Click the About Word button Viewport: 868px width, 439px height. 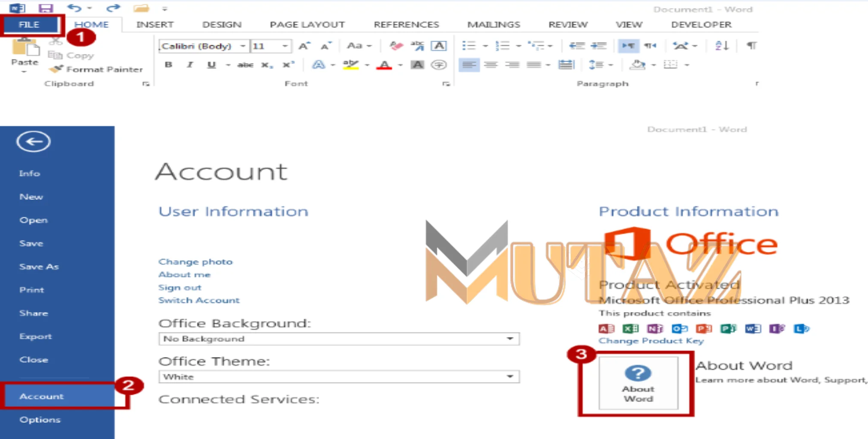tap(638, 383)
